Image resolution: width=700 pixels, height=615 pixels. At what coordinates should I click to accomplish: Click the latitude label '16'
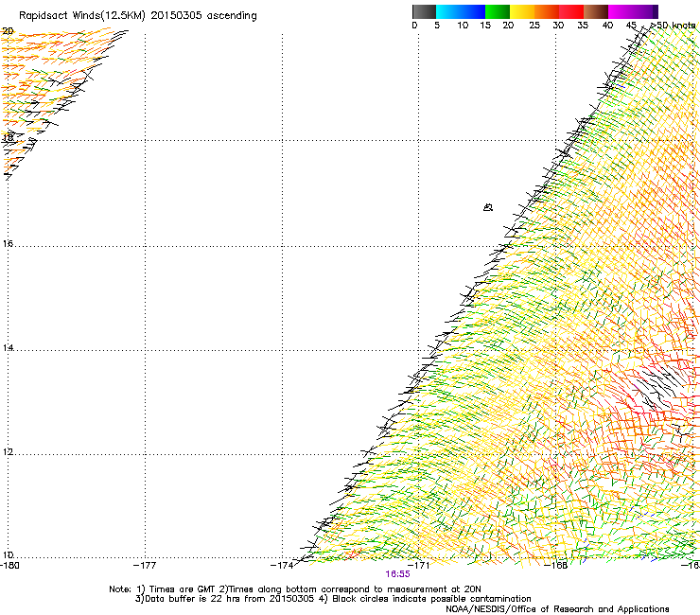8,244
